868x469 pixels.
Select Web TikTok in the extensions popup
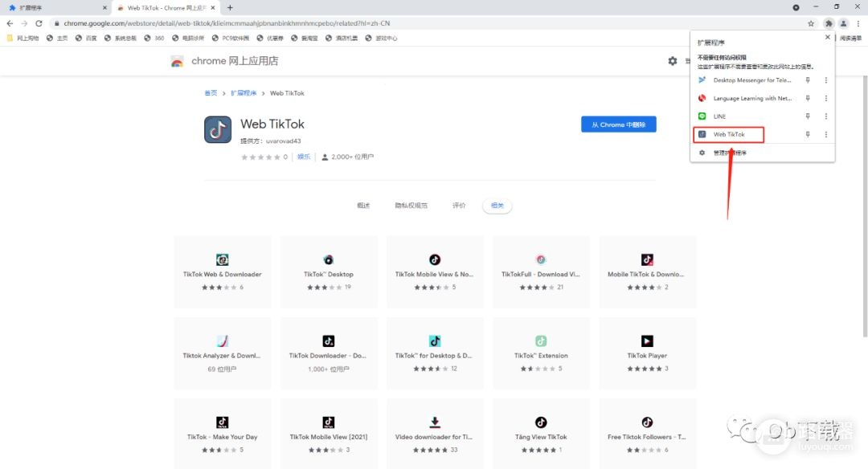pyautogui.click(x=728, y=134)
